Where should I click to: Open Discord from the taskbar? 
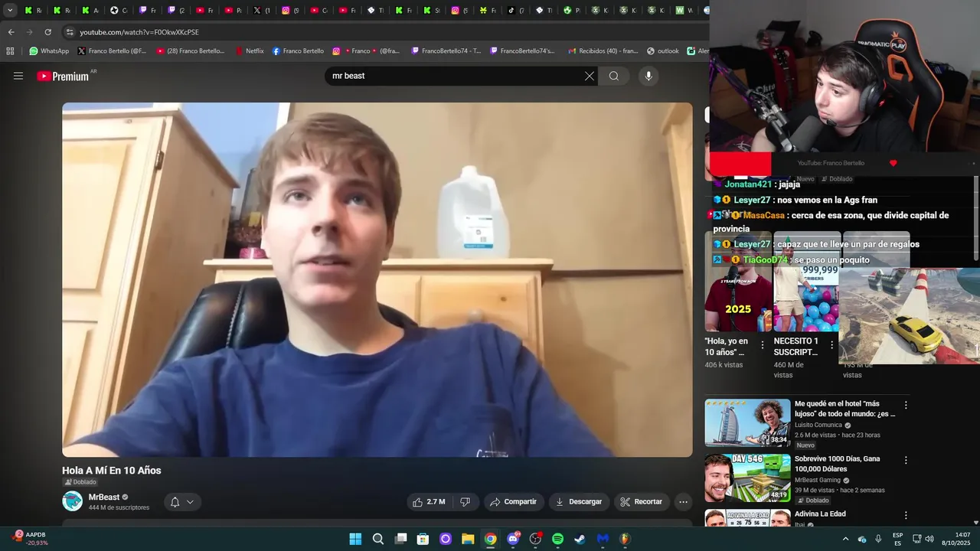(x=513, y=539)
